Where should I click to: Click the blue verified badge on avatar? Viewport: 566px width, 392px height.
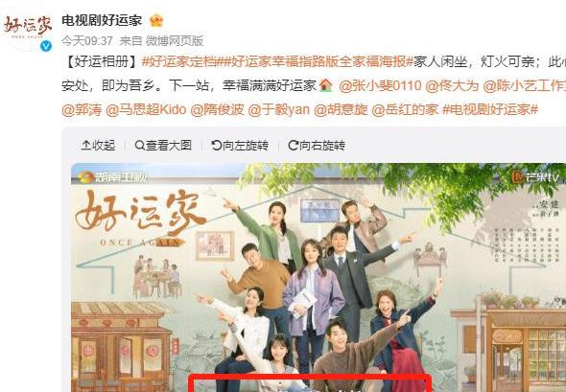(46, 46)
